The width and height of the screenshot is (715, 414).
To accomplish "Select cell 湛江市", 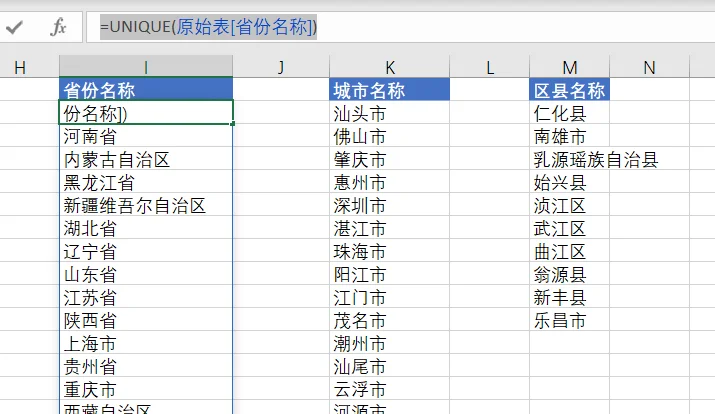I will 389,227.
